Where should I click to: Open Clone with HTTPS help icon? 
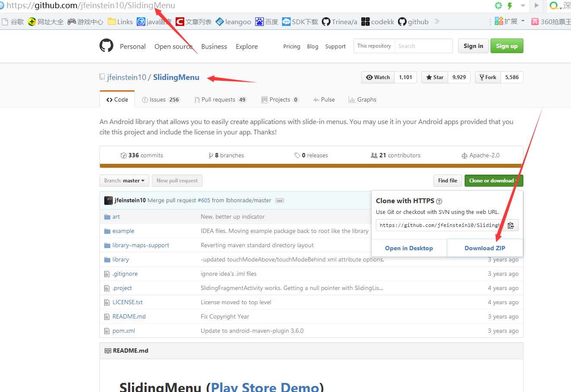(439, 201)
